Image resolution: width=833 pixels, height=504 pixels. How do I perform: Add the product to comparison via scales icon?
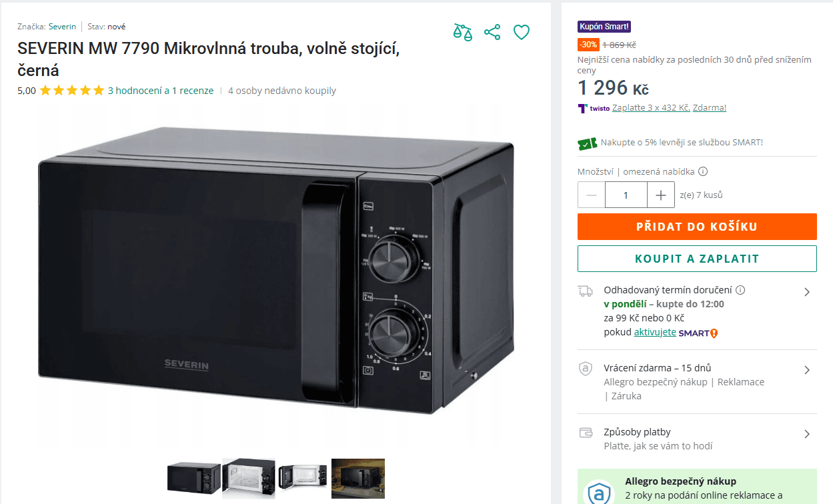coord(462,31)
